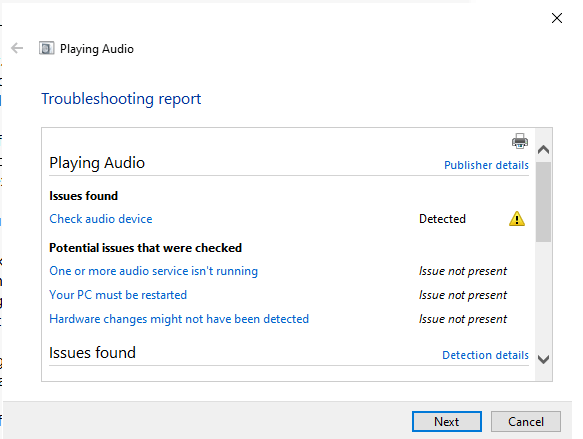Click the yellow warning icon beside Detected
Image resolution: width=583 pixels, height=439 pixels.
pyautogui.click(x=516, y=219)
